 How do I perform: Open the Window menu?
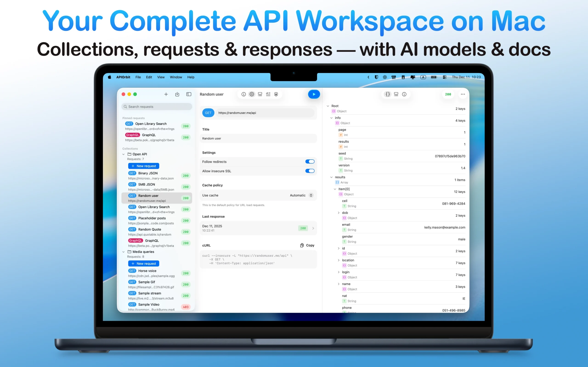176,77
